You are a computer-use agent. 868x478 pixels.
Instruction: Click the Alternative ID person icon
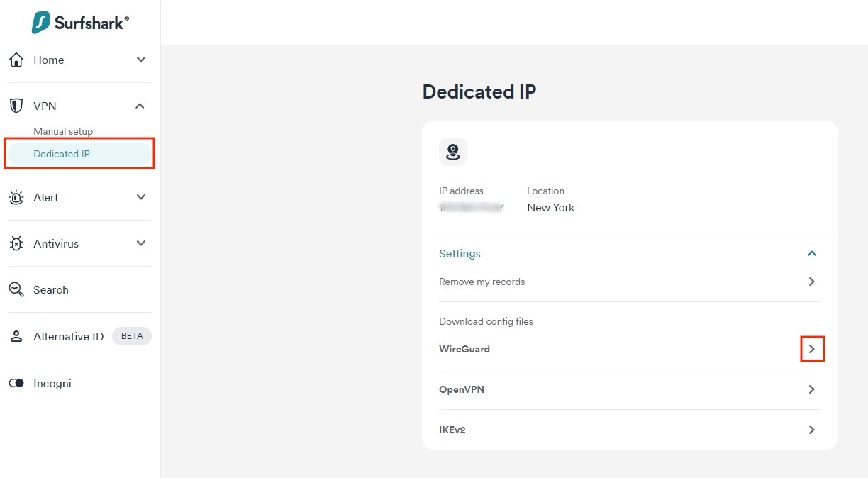pos(16,336)
